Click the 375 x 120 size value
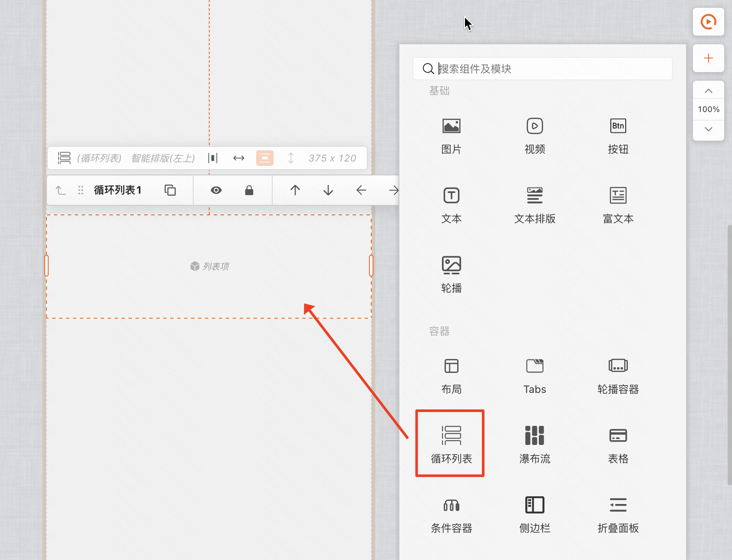The height and width of the screenshot is (560, 732). [332, 158]
